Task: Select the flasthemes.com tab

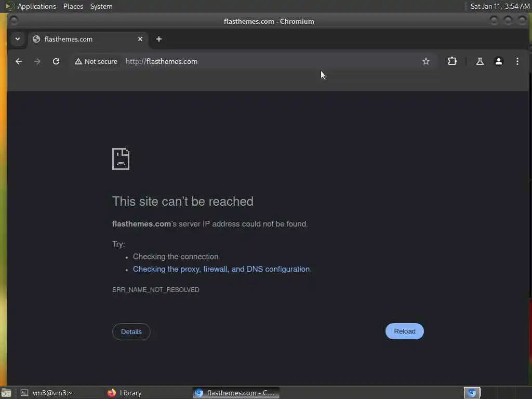Action: 88,39
